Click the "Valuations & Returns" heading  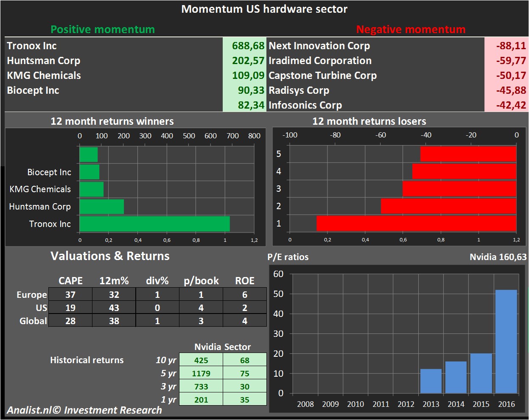click(x=110, y=256)
